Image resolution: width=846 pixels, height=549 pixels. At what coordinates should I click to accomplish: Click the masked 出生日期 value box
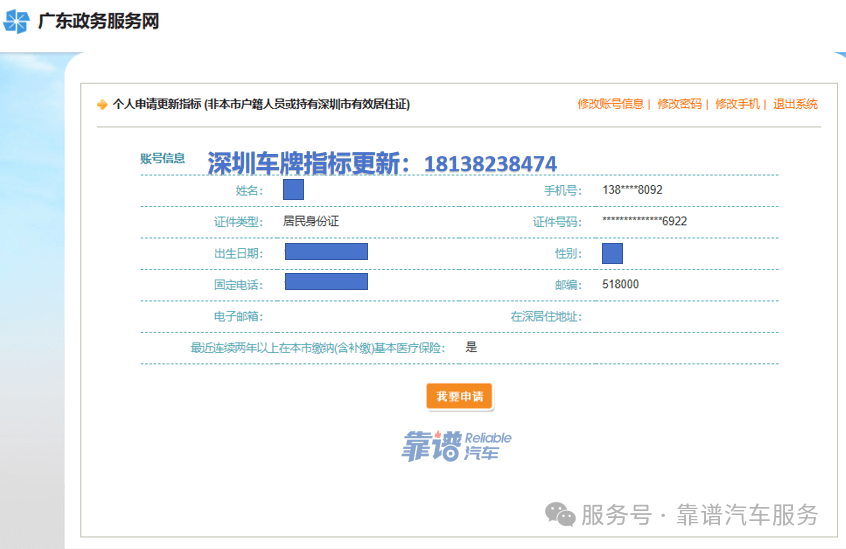[x=326, y=252]
